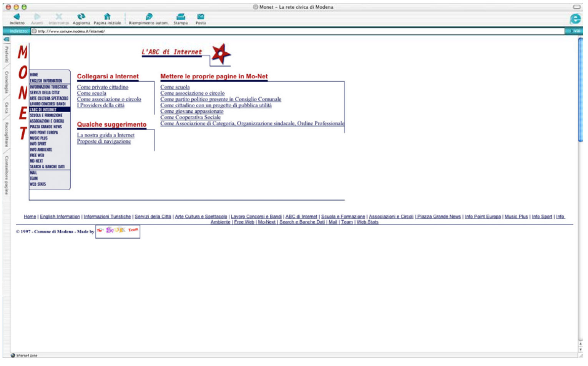Open the Cronologia side tab

(7, 82)
